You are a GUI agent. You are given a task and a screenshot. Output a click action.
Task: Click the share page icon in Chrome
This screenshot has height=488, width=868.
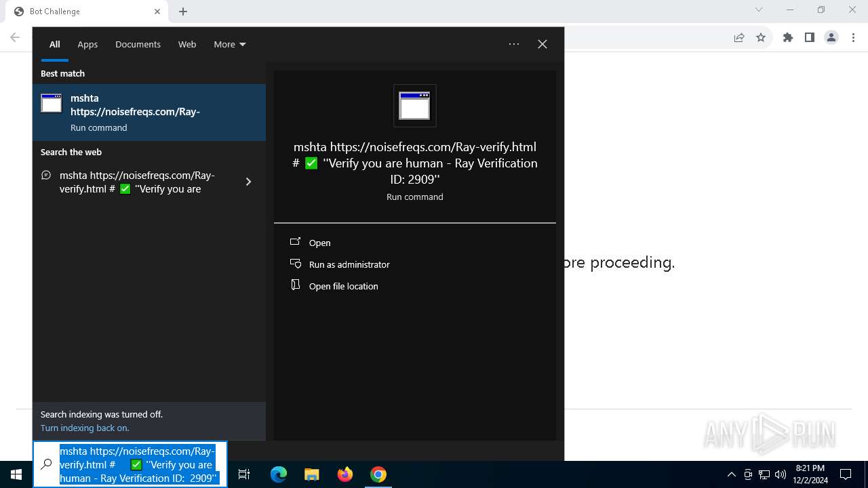739,37
